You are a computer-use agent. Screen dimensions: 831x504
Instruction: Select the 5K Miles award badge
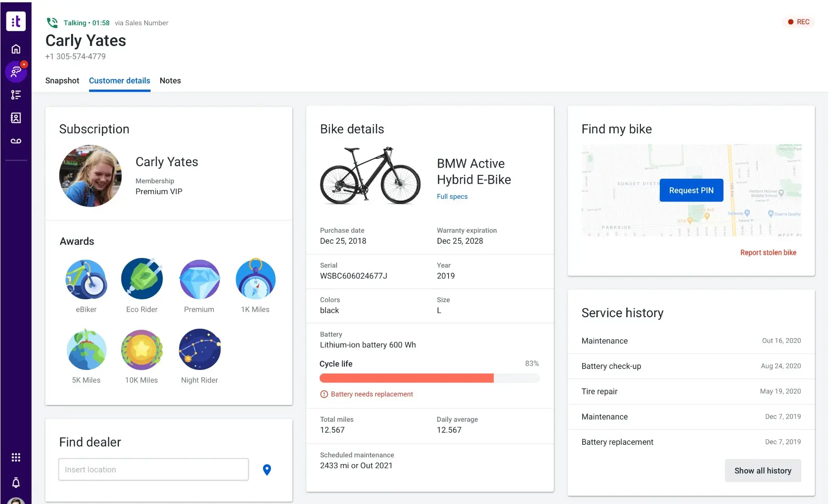click(x=86, y=349)
